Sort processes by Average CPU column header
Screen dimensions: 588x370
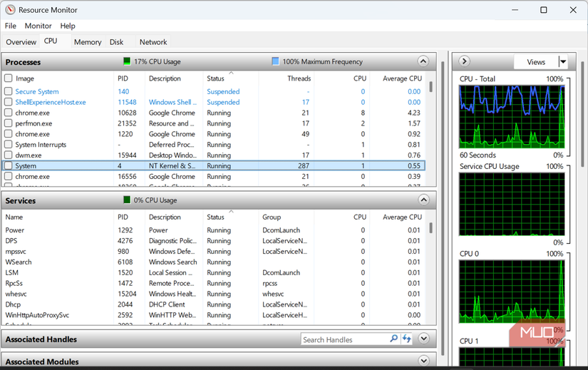pos(402,78)
